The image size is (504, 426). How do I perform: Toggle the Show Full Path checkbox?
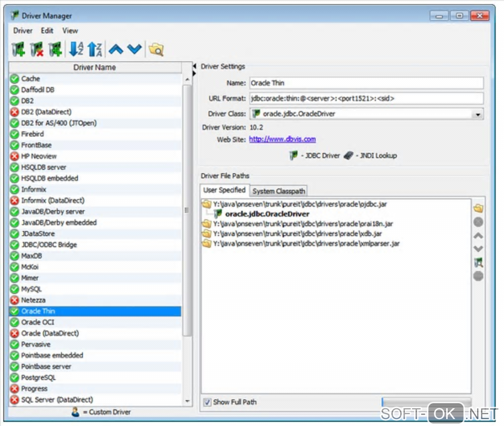208,402
